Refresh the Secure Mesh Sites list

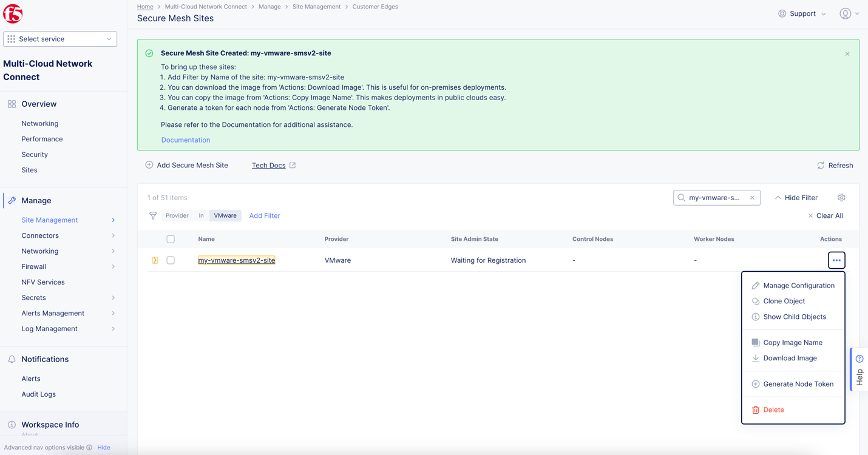835,165
